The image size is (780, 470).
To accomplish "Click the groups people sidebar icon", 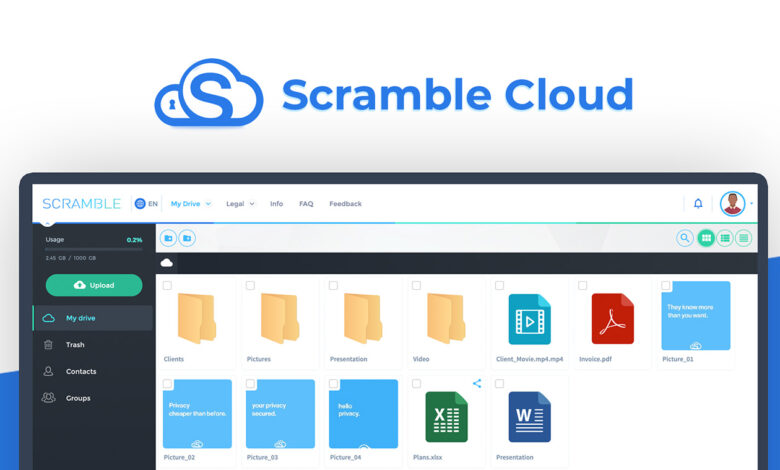I will click(48, 398).
